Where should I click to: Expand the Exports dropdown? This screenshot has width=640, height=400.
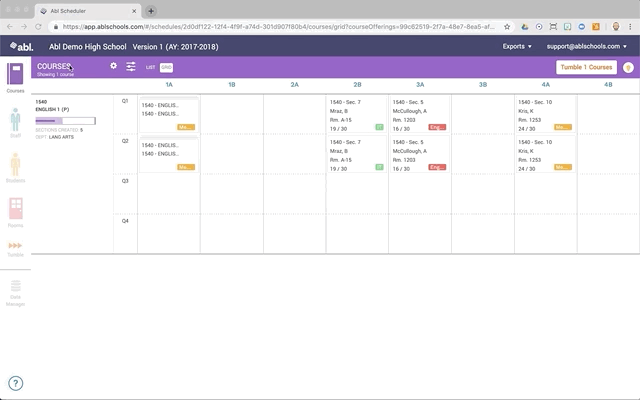(x=517, y=46)
